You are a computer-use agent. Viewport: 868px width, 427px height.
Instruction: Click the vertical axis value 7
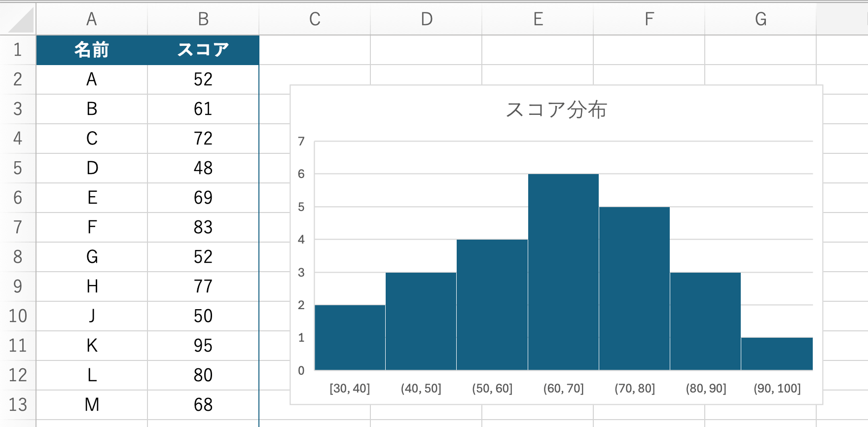tap(301, 142)
